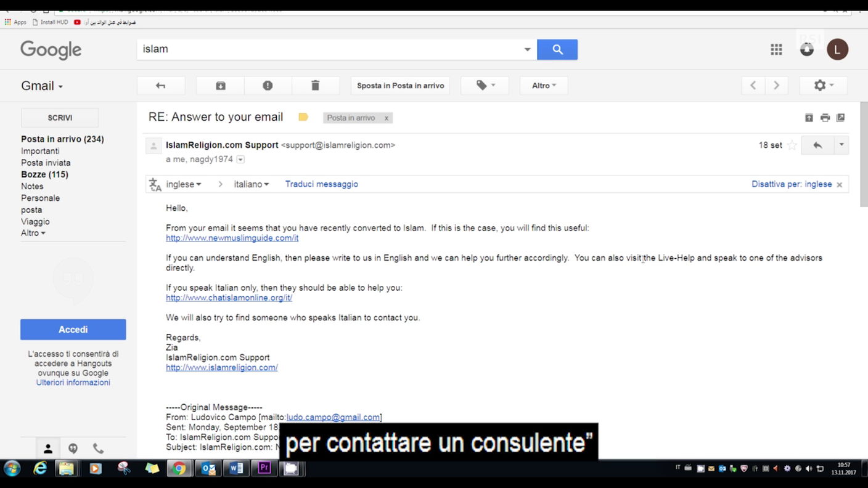Open the Google apps grid
This screenshot has height=488, width=868.
[776, 49]
